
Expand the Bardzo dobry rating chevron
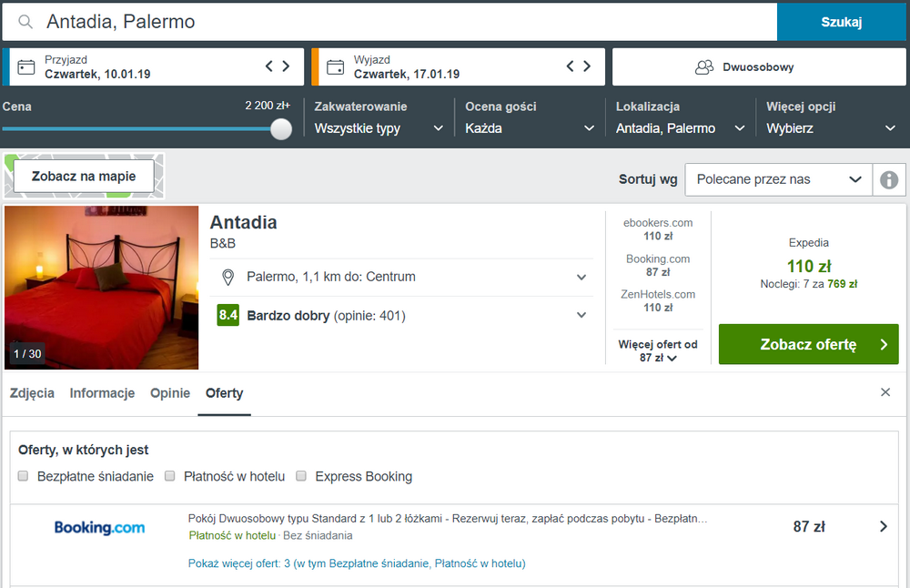(x=581, y=315)
